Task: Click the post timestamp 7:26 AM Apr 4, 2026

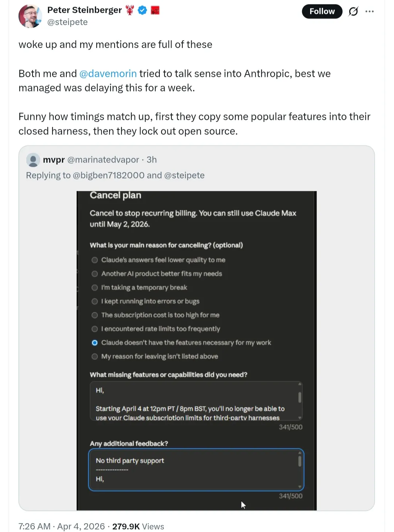Action: click(x=62, y=527)
